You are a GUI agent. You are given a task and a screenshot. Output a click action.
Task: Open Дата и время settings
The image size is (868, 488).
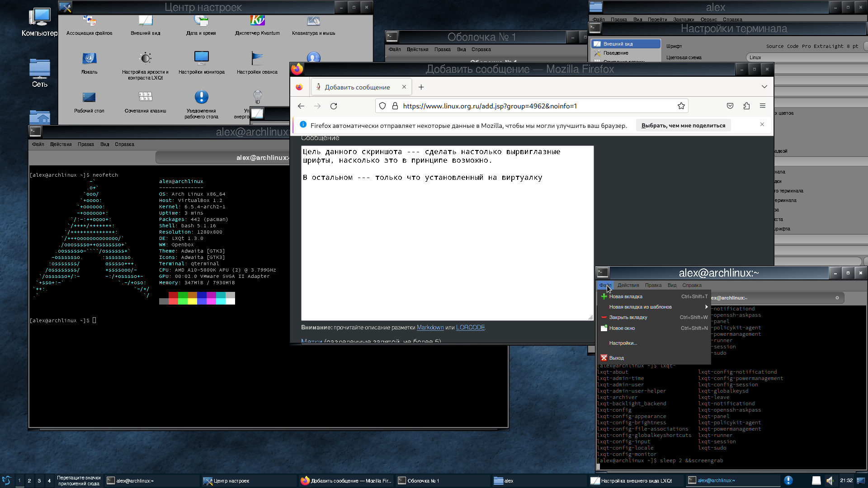(201, 25)
